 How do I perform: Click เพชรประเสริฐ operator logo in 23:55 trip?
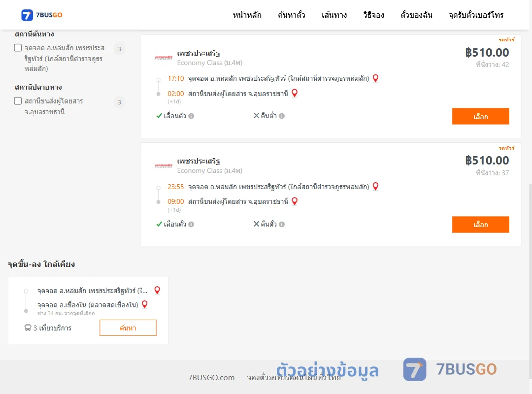tap(164, 165)
